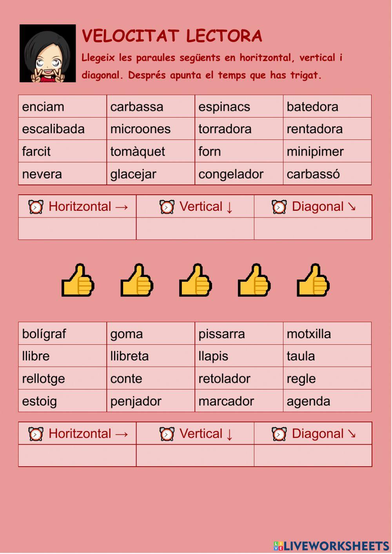The width and height of the screenshot is (392, 554).
Task: Click the middle thumbs-up icon
Action: click(x=195, y=280)
